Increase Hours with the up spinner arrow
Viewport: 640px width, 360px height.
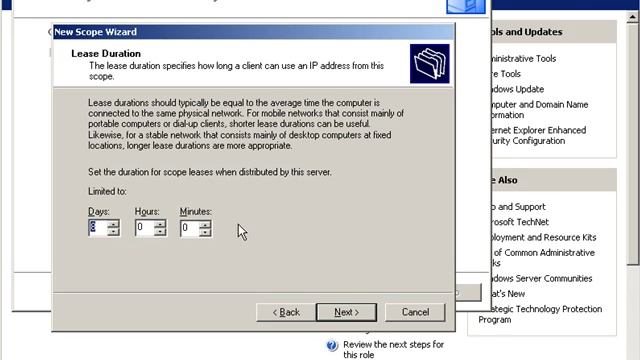[x=160, y=224]
